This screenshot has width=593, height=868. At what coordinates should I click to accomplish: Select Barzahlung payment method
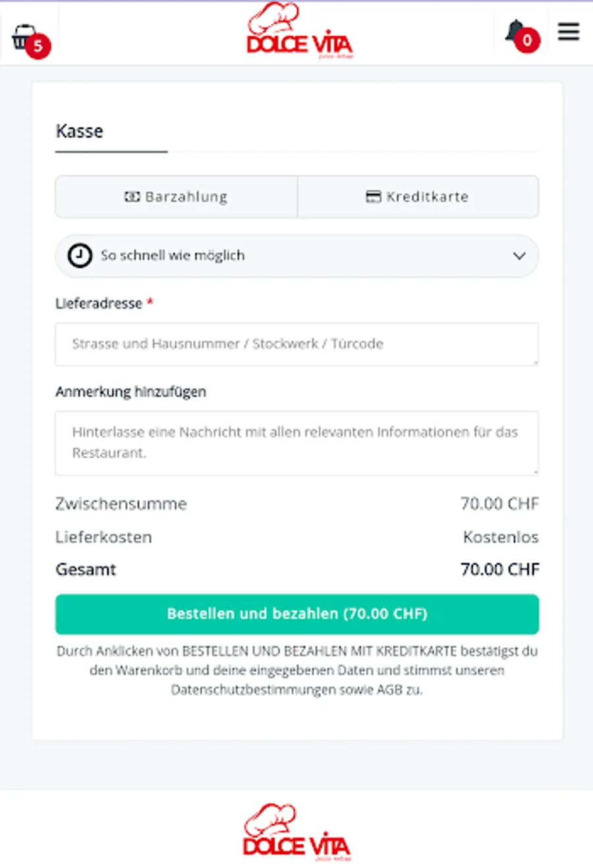[177, 196]
